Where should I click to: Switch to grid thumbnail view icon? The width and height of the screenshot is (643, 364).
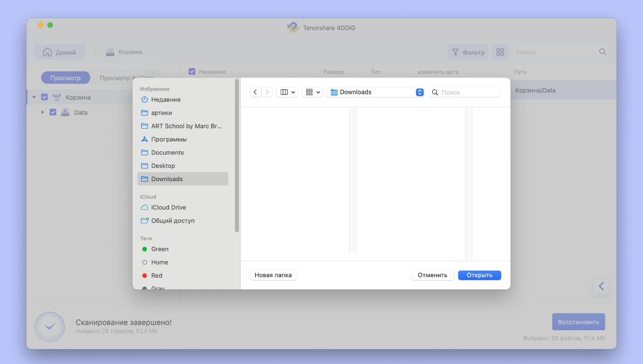tap(500, 52)
